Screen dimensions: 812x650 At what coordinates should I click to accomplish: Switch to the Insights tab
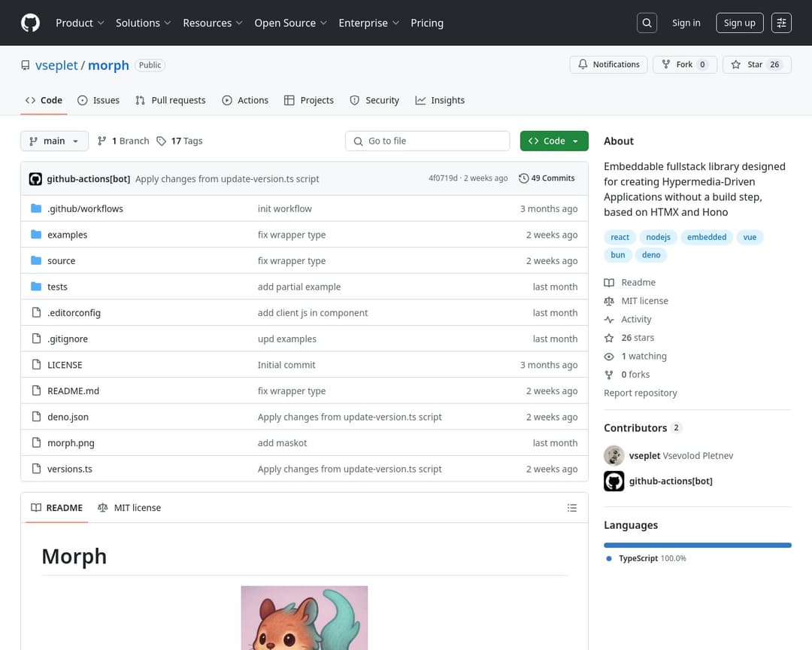point(440,101)
